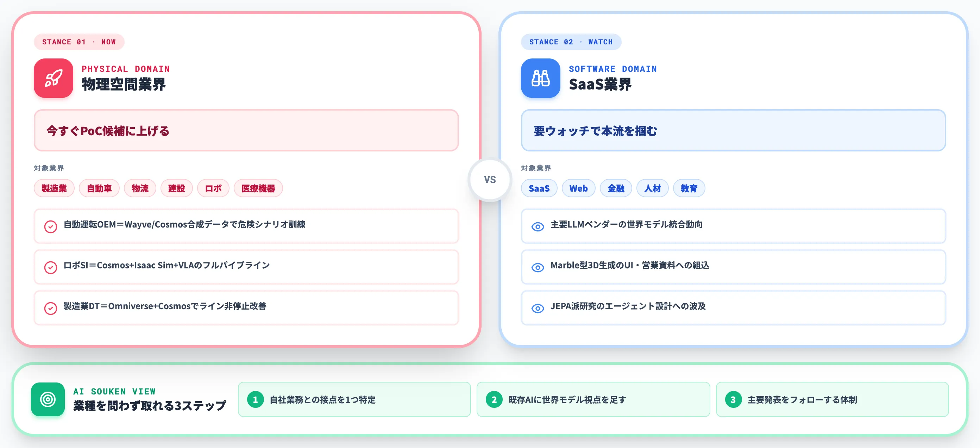This screenshot has height=448, width=980.
Task: Select the SaaS industry tag
Action: [539, 188]
